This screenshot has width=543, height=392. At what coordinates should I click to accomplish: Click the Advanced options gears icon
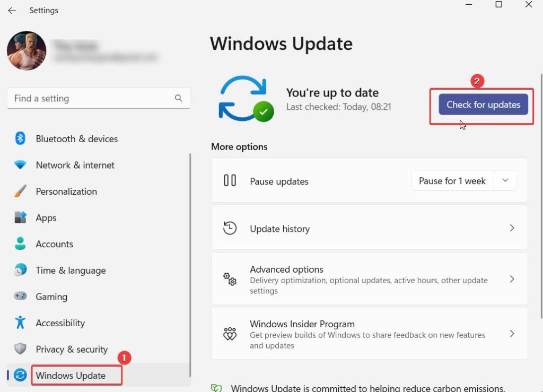pos(230,279)
